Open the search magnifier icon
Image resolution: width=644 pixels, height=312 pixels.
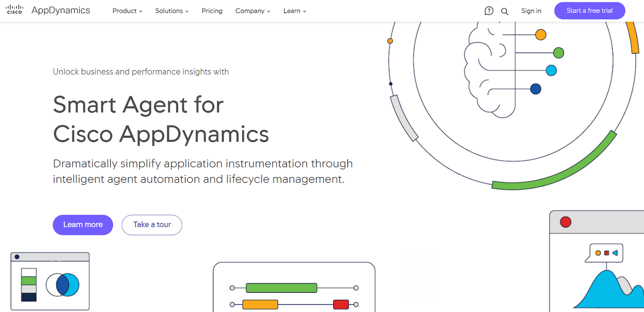[x=504, y=11]
